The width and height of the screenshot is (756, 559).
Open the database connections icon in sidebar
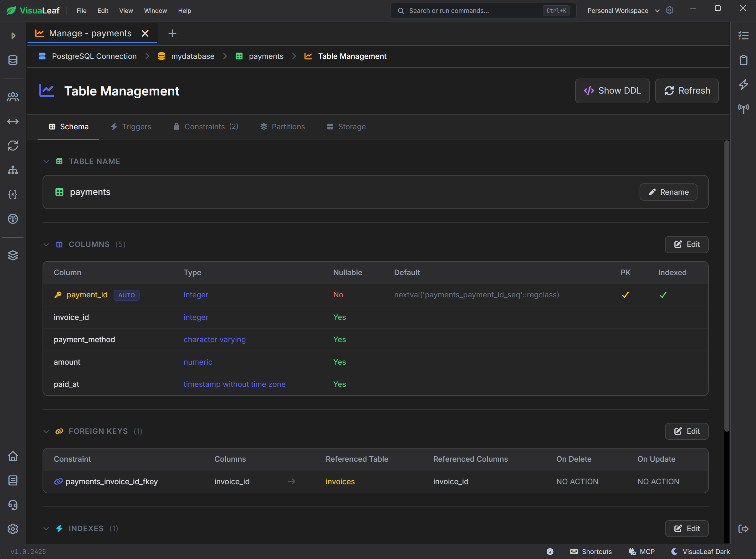point(13,60)
